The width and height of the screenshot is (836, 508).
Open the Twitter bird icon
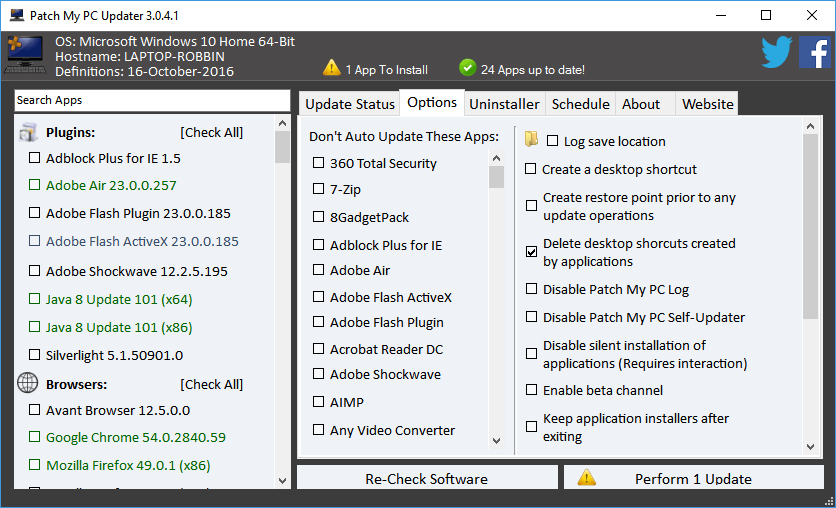point(776,52)
